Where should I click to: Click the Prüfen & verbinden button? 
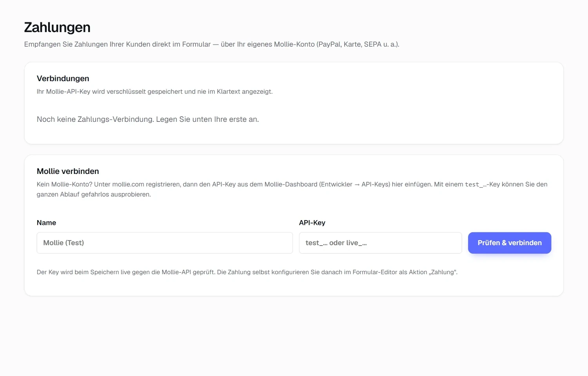(x=510, y=243)
